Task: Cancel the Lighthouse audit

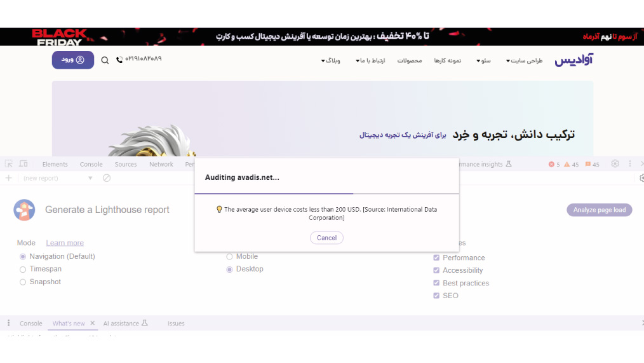Action: [326, 238]
